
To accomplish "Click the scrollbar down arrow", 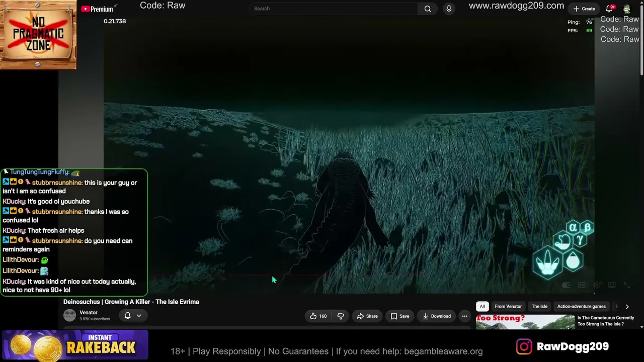I will 641,327.
